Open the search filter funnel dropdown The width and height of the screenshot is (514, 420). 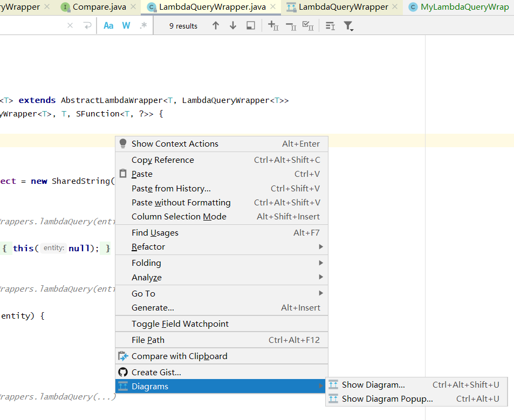click(348, 26)
